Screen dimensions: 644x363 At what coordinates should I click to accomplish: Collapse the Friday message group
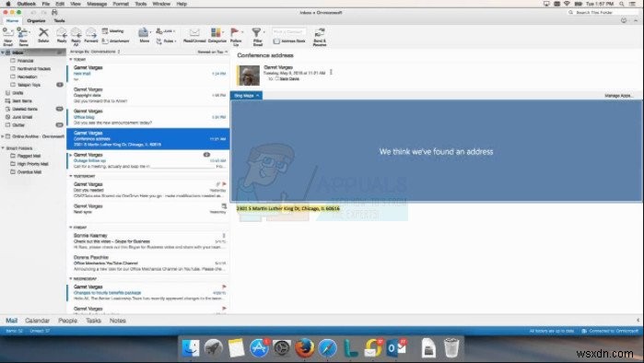point(71,228)
